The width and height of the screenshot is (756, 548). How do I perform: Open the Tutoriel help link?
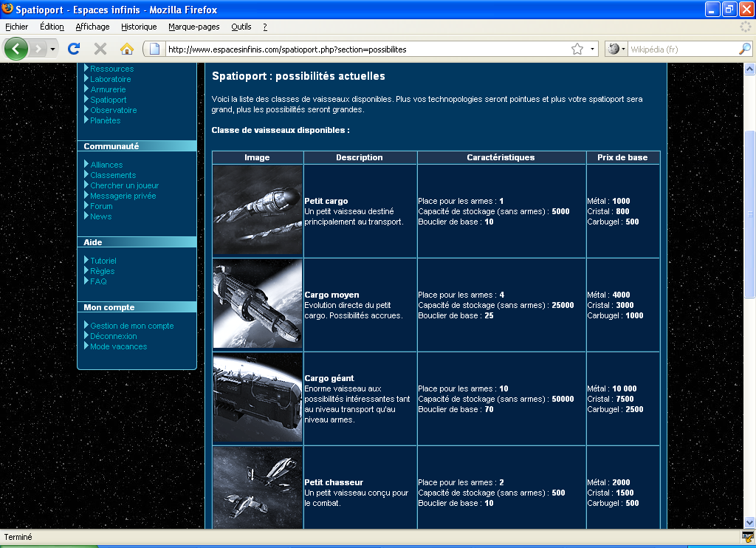[103, 261]
